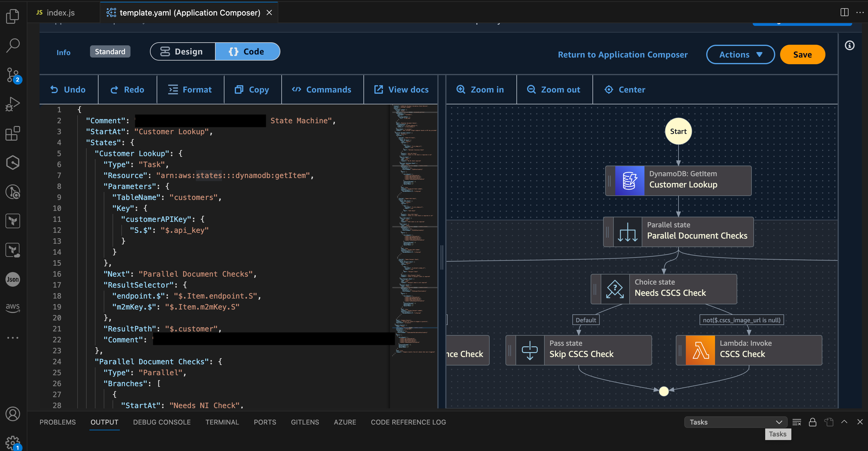Click the Save button
868x451 pixels.
pos(802,54)
